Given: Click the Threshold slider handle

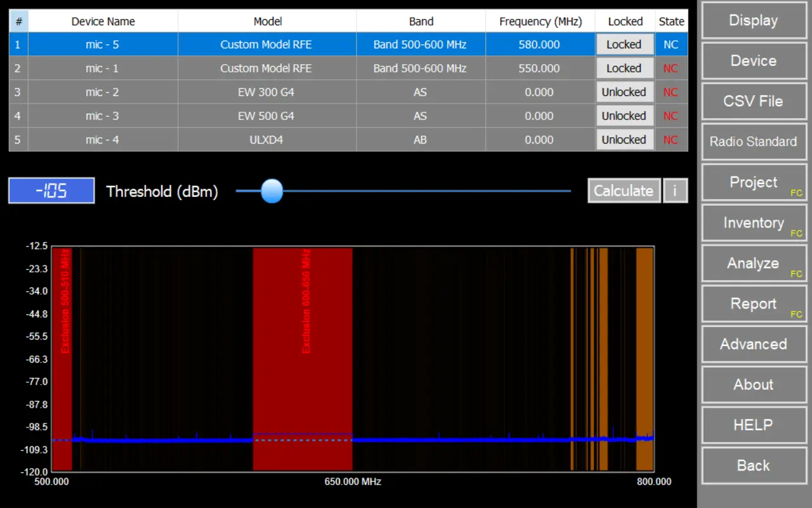Looking at the screenshot, I should click(272, 190).
